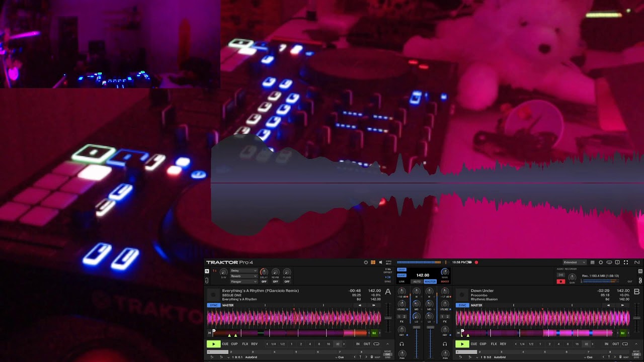Open the speech bubble icon in header
The height and width of the screenshot is (362, 644).
(609, 262)
